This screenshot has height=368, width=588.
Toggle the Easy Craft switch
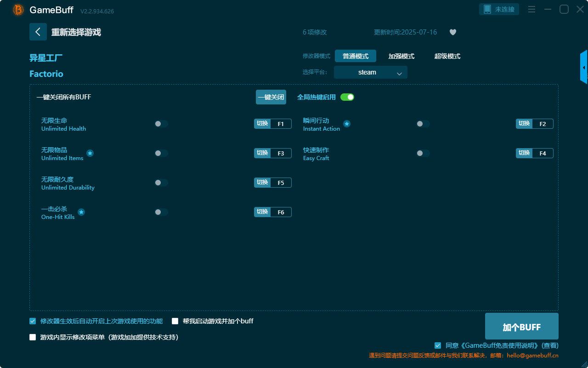tap(423, 153)
